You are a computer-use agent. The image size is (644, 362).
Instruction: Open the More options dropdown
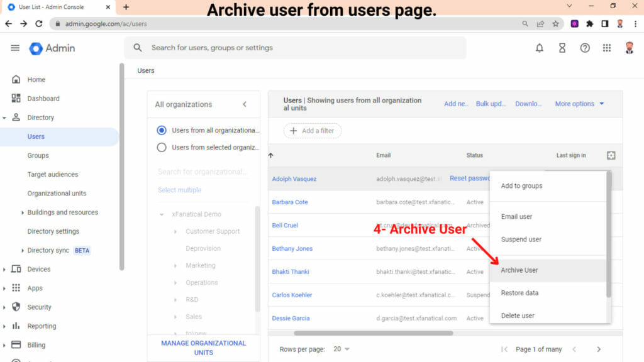coord(574,104)
